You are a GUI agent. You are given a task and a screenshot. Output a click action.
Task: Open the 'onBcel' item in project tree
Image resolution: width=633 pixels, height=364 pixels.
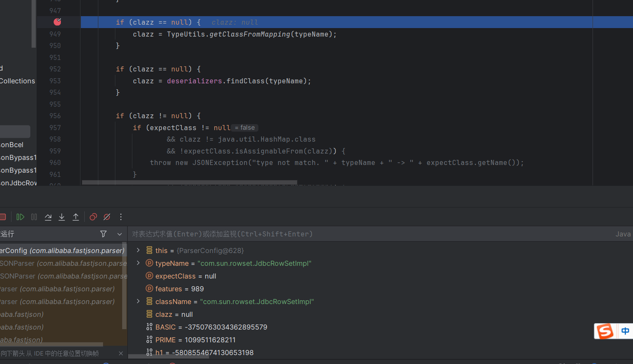click(12, 145)
